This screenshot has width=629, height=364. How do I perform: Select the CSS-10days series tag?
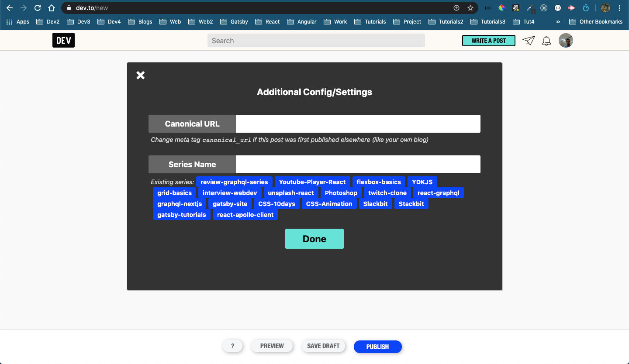(276, 204)
